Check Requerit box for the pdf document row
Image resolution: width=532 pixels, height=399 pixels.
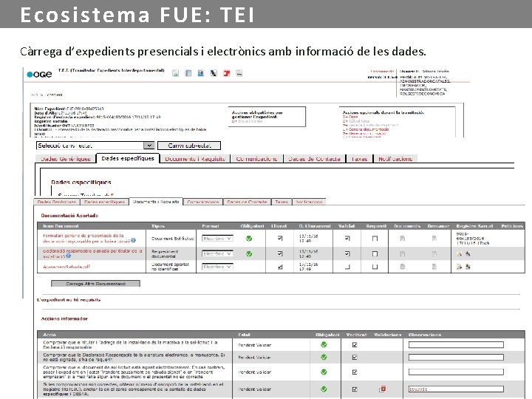coord(375,267)
